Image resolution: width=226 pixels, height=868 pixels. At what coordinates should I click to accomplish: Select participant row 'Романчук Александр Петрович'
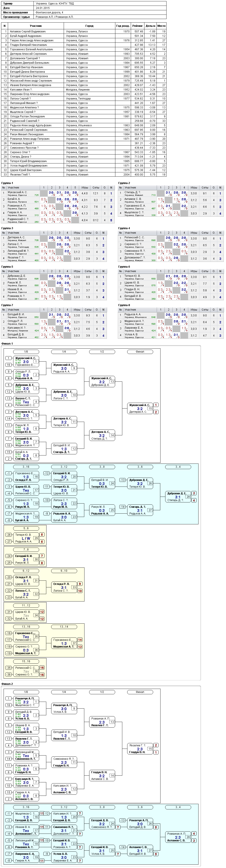(84, 139)
